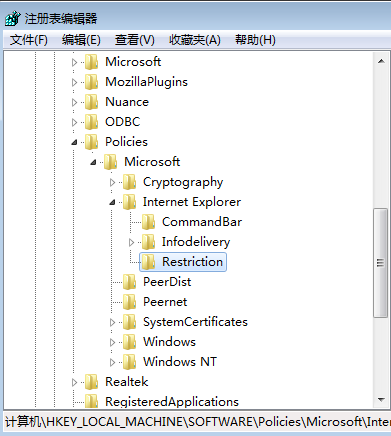Click the RegisteredApplications folder icon
391x436 pixels.
pos(91,401)
